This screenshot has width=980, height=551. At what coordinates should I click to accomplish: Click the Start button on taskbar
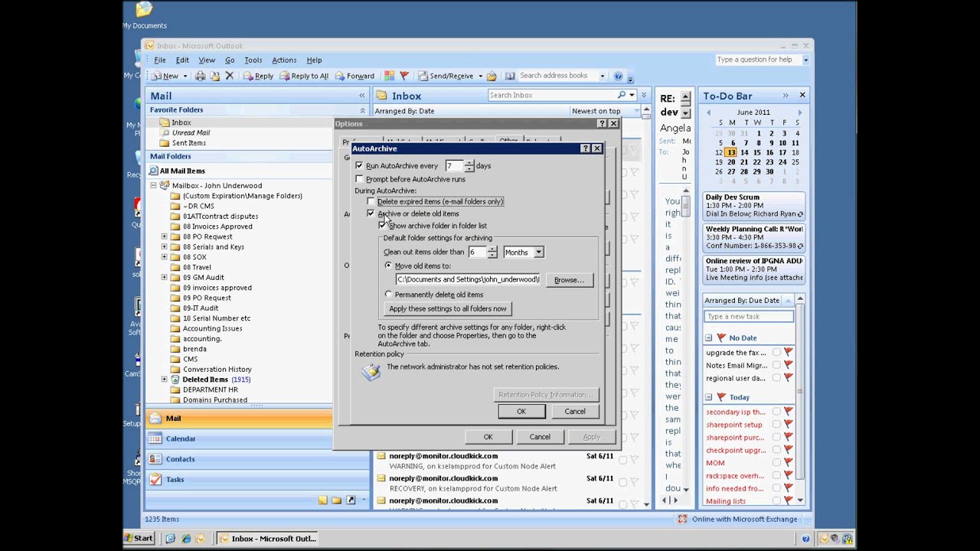pos(139,539)
